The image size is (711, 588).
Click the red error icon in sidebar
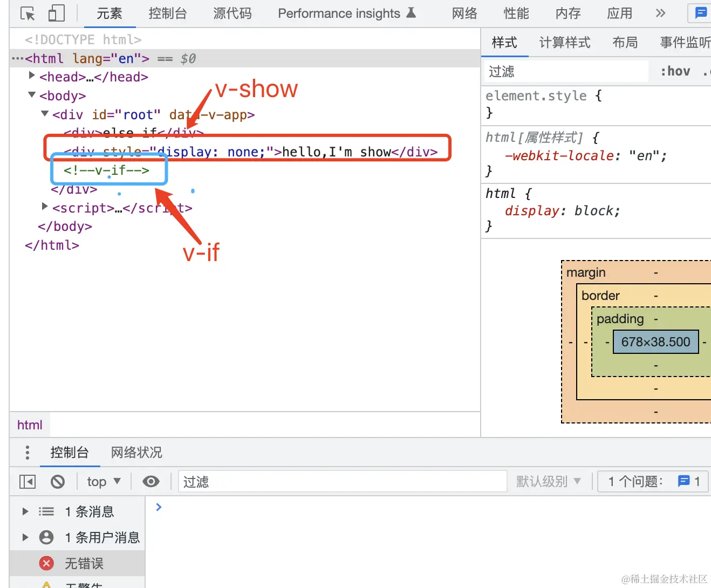click(x=46, y=563)
